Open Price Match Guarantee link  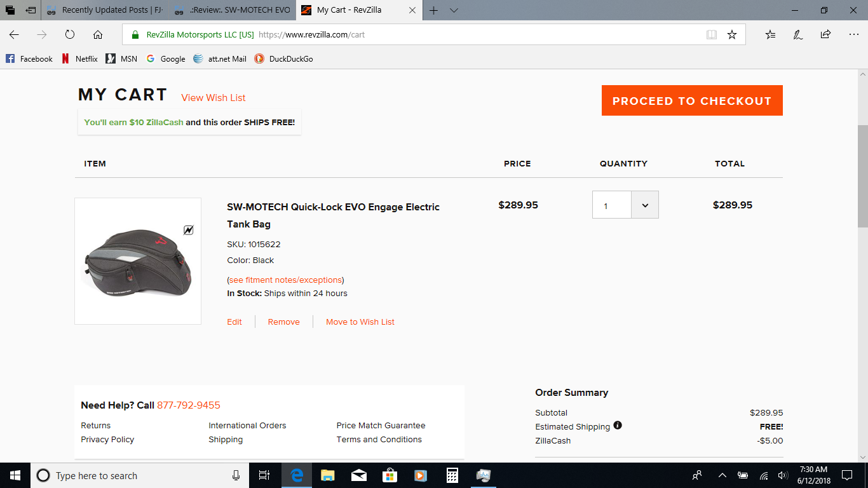pyautogui.click(x=381, y=426)
